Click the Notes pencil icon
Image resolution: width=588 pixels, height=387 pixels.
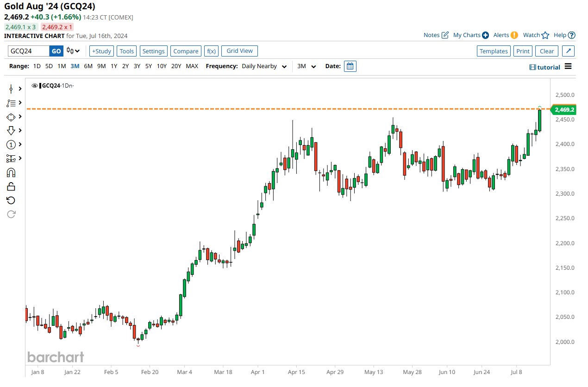pyautogui.click(x=445, y=35)
